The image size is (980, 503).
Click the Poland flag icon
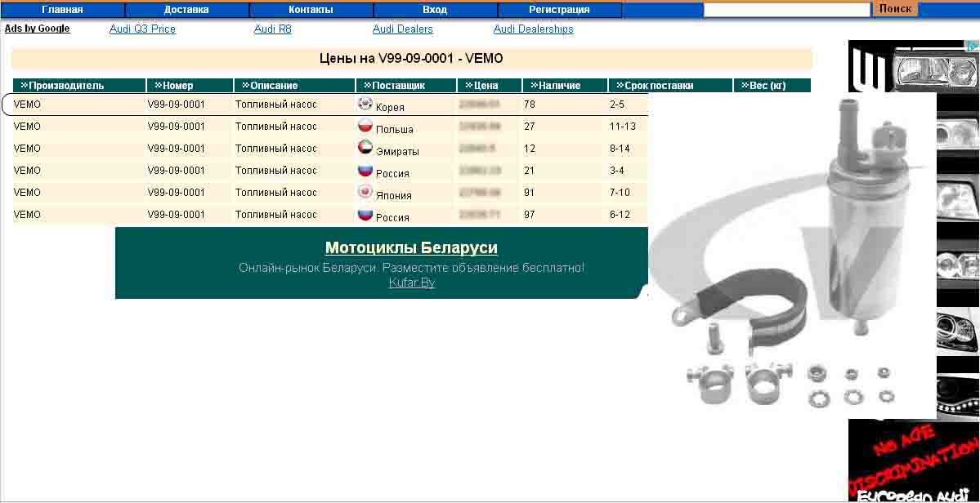click(x=365, y=126)
